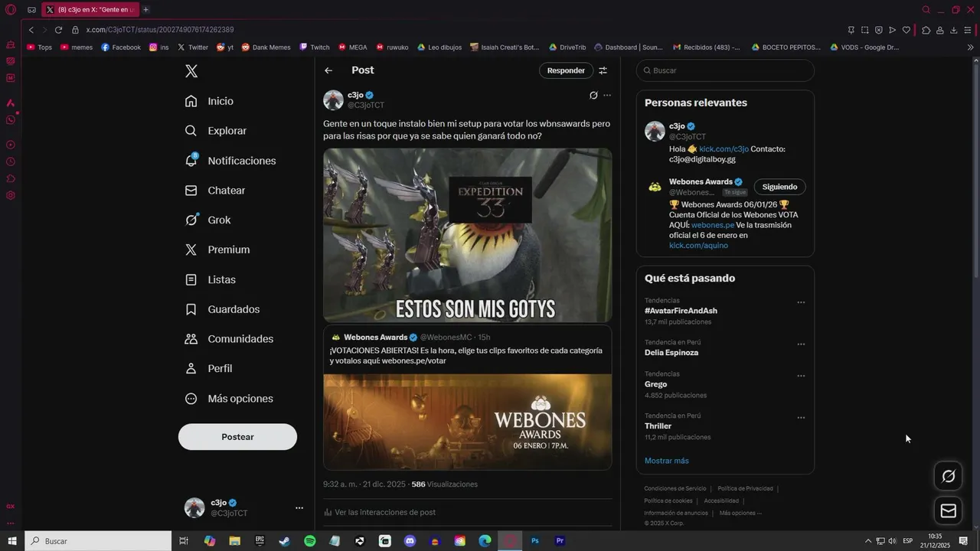Viewport: 980px width, 551px height.
Task: Click the Responder button
Action: 566,70
